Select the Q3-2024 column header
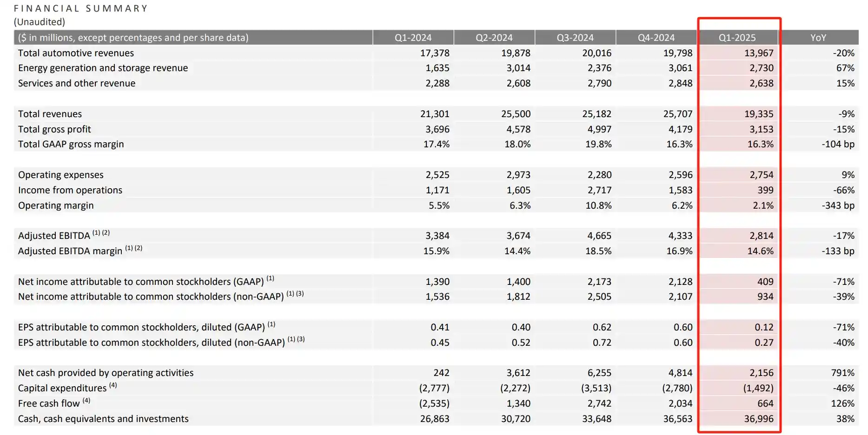This screenshot has width=868, height=435. pos(575,38)
